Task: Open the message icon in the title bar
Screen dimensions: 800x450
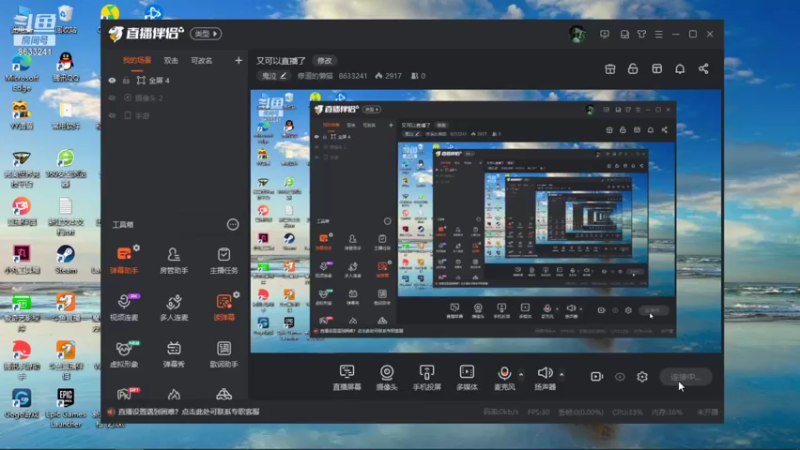Action: click(605, 34)
